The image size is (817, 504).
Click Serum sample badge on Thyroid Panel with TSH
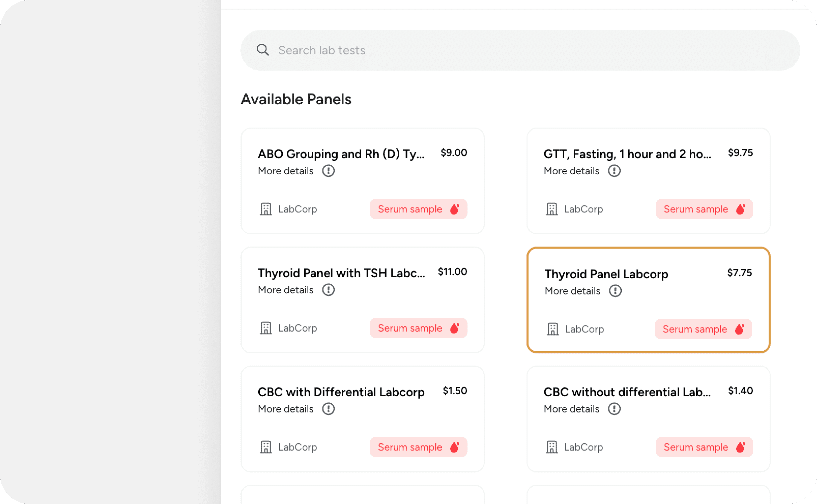418,328
